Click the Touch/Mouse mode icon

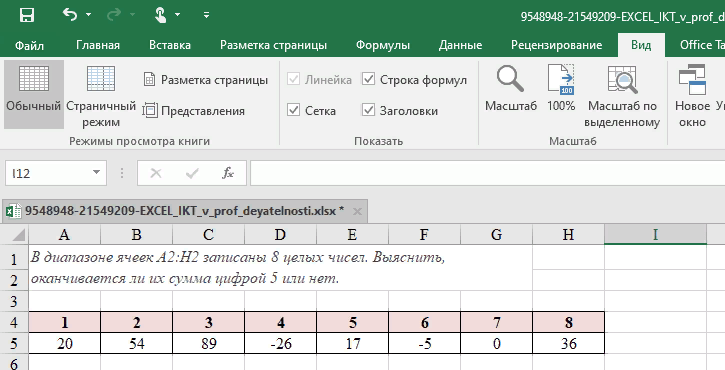tap(160, 15)
